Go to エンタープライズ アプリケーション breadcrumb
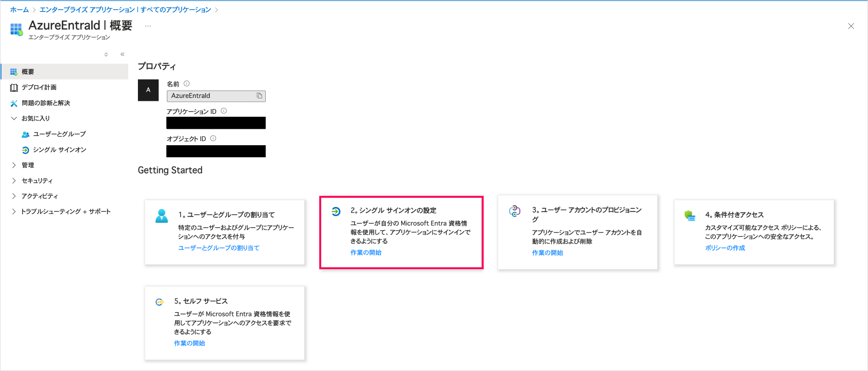This screenshot has height=371, width=868. 125,10
